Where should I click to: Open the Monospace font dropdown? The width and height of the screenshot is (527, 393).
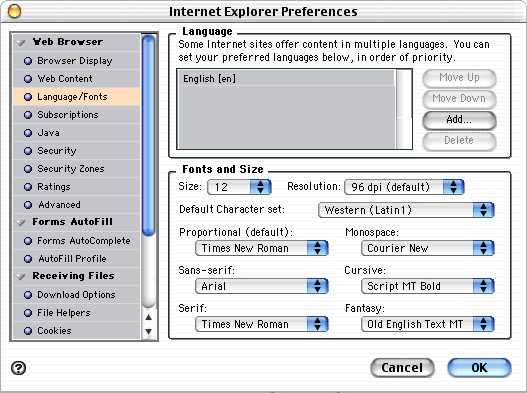428,248
